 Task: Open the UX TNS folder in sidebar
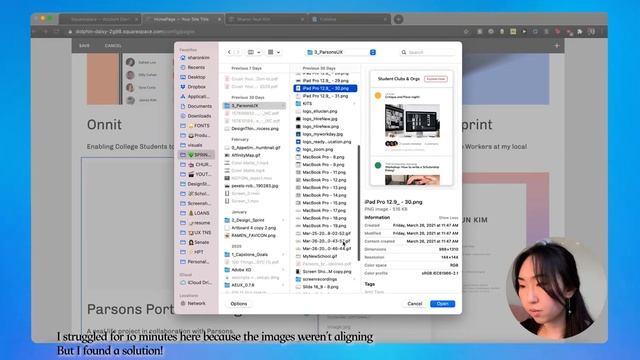pyautogui.click(x=197, y=233)
